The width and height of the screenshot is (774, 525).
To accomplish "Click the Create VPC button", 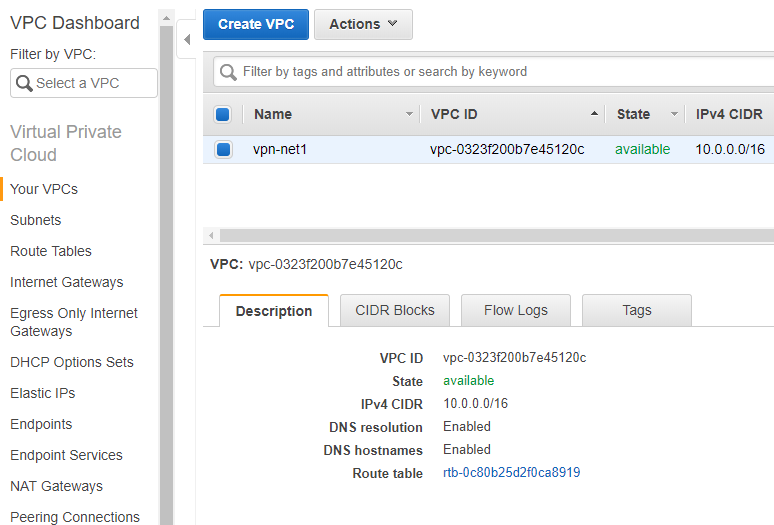I will pos(256,24).
